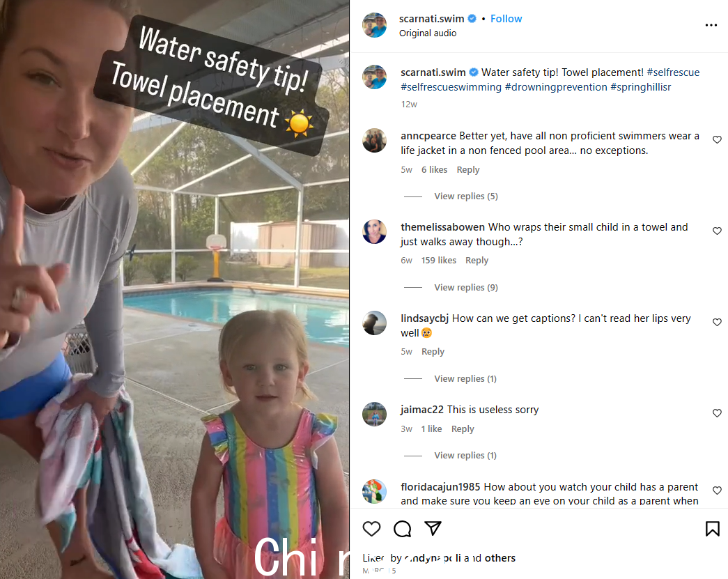Screen dimensions: 728x579
Task: Open floridacajun1985's avatar
Action: 374,491
